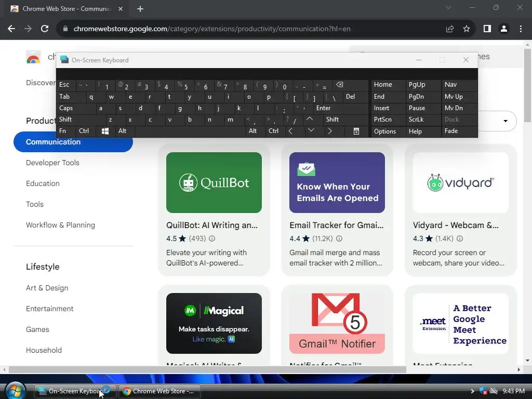Select Developer Tools category

coord(52,163)
